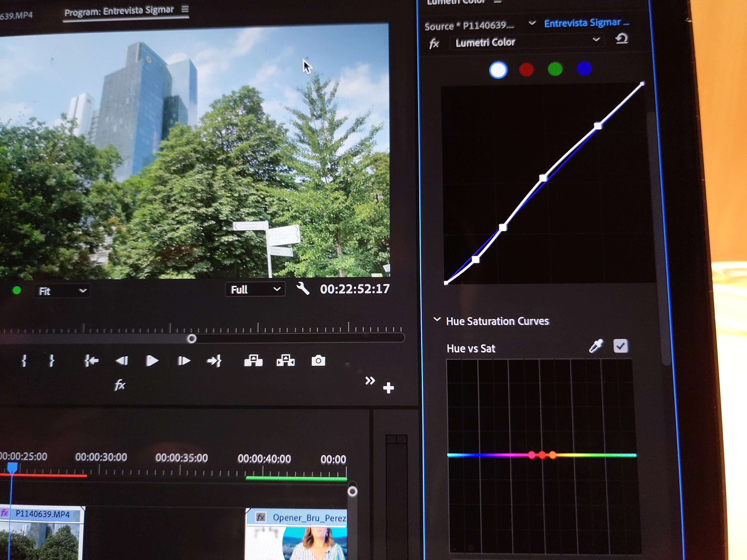Go to Out point button
This screenshot has width=747, height=560.
pyautogui.click(x=214, y=361)
